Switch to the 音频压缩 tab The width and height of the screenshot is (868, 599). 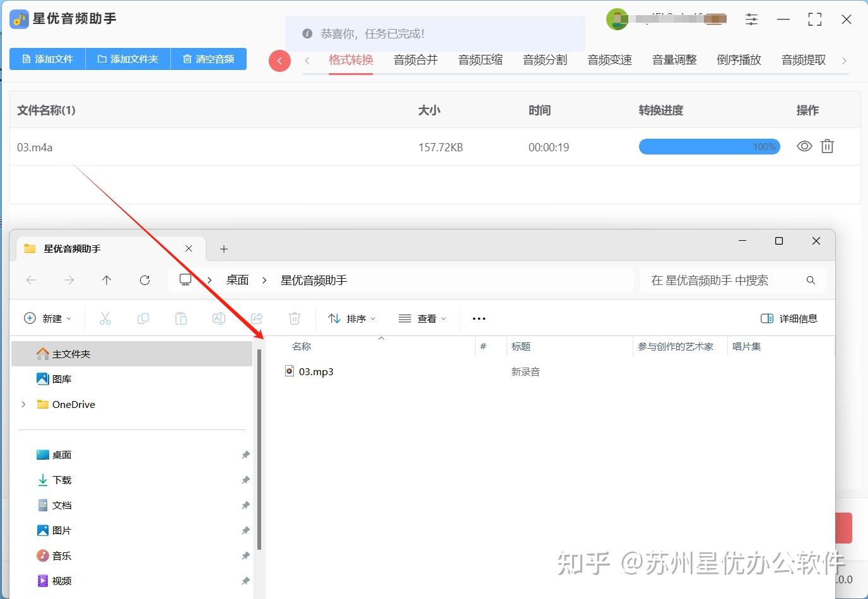click(x=481, y=60)
